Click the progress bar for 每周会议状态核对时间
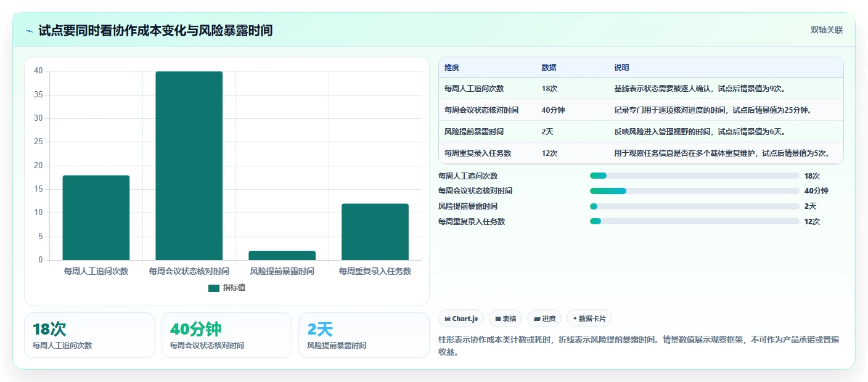The image size is (868, 382). 695,191
